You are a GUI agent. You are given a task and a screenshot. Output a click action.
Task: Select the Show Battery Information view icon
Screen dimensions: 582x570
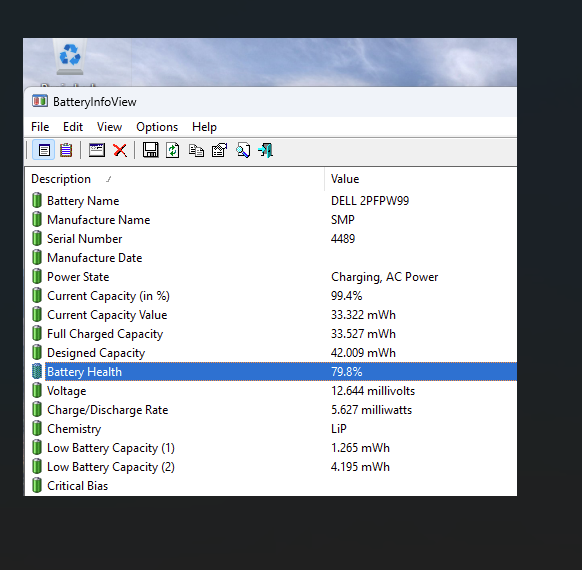point(44,150)
